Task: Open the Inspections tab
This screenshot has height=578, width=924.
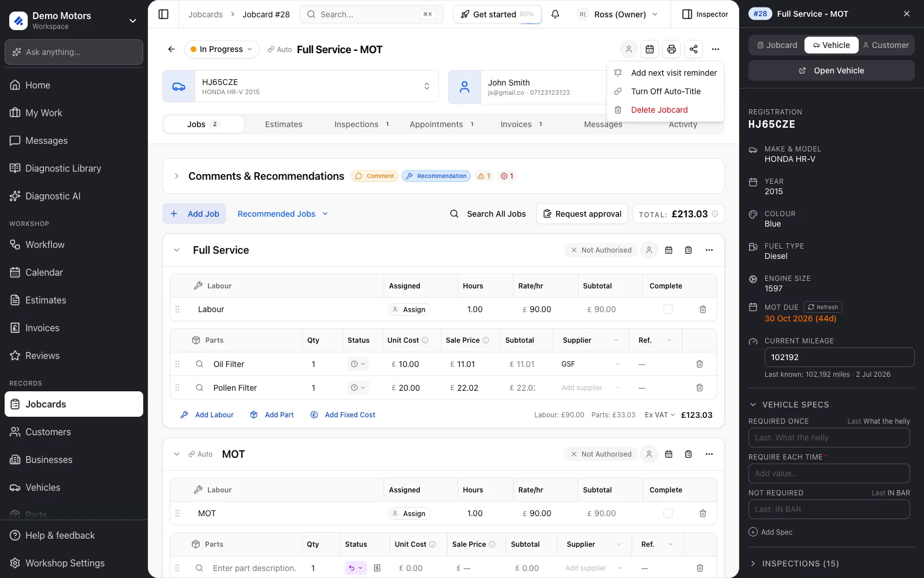Action: point(362,124)
